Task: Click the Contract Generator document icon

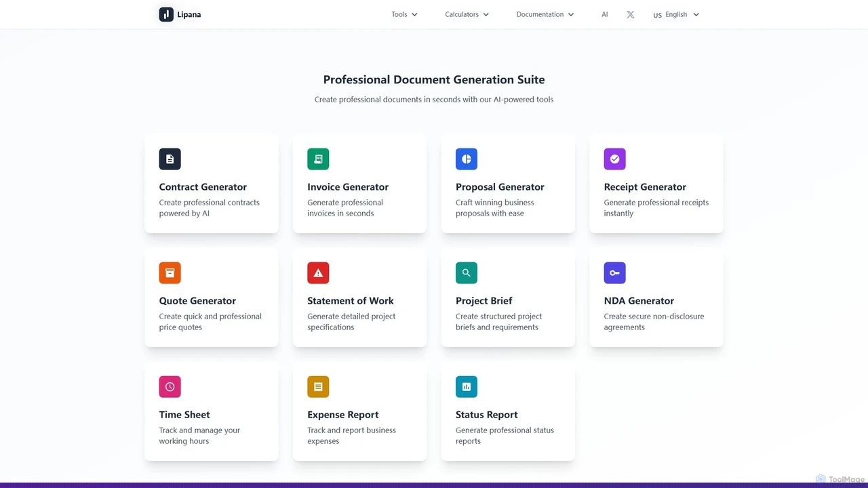Action: [x=170, y=159]
